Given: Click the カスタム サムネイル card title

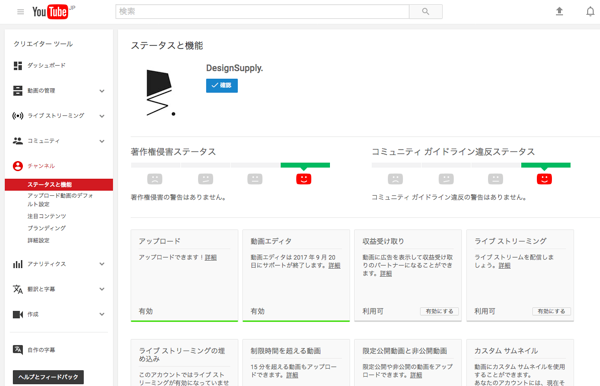Looking at the screenshot, I should coord(506,351).
